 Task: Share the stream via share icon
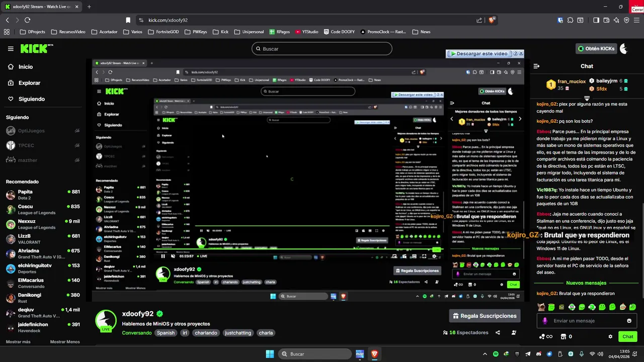click(498, 332)
